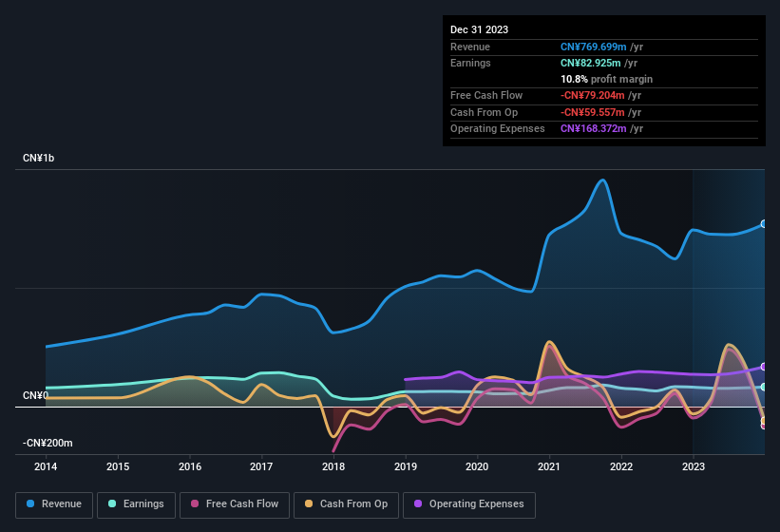
Task: Click the CN¥1b y-axis label
Action: click(38, 158)
